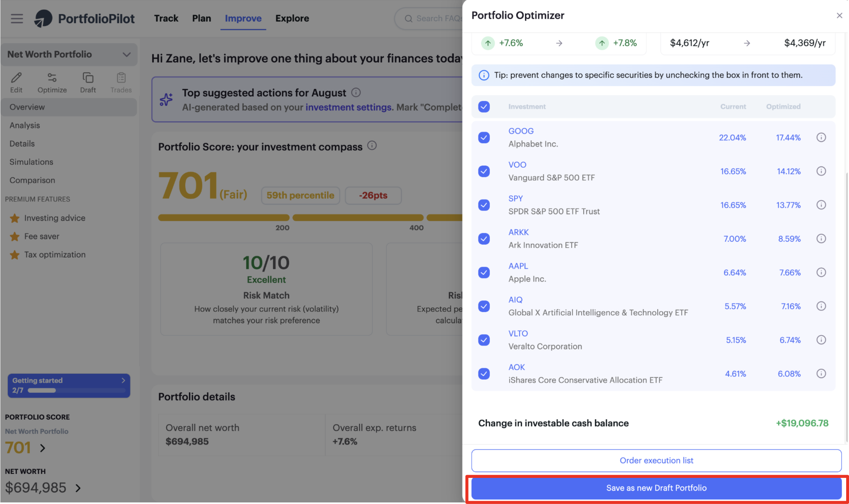Click the Search FAQs input field
This screenshot has width=849, height=504.
429,19
